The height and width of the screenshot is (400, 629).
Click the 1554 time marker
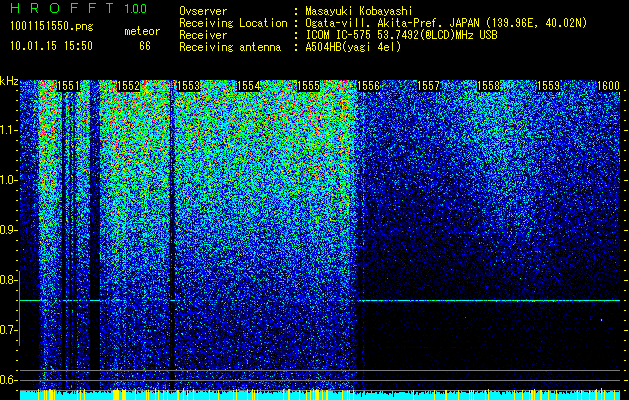point(248,86)
